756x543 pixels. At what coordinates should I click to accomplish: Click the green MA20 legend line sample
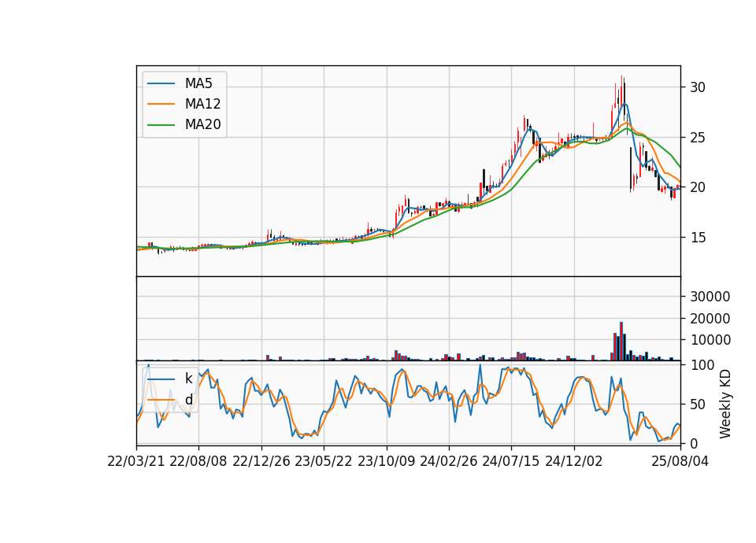pyautogui.click(x=161, y=125)
